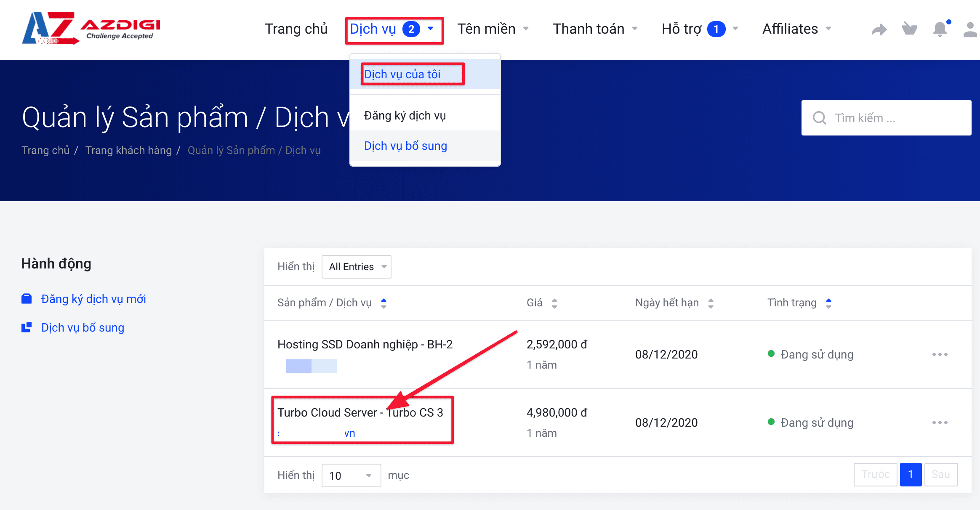
Task: Open three-dots menu for Hosting SSD row
Action: tap(940, 354)
